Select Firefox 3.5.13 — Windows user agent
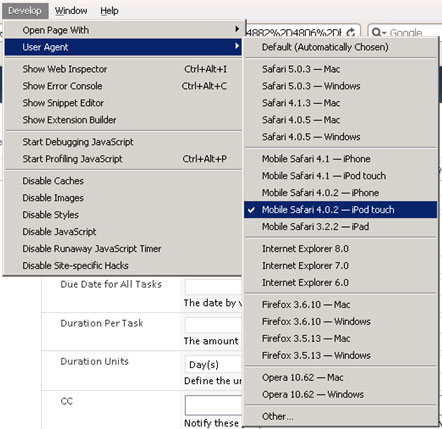The image size is (442, 429). pos(340,356)
